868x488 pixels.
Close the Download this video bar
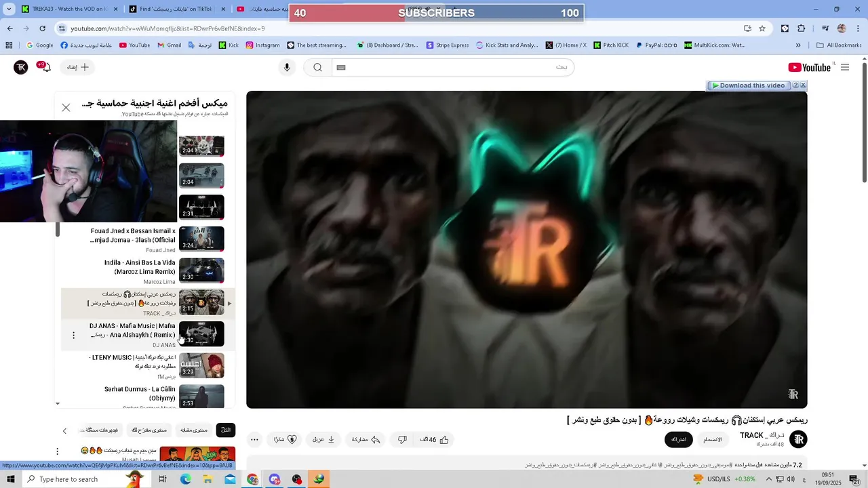pos(803,85)
